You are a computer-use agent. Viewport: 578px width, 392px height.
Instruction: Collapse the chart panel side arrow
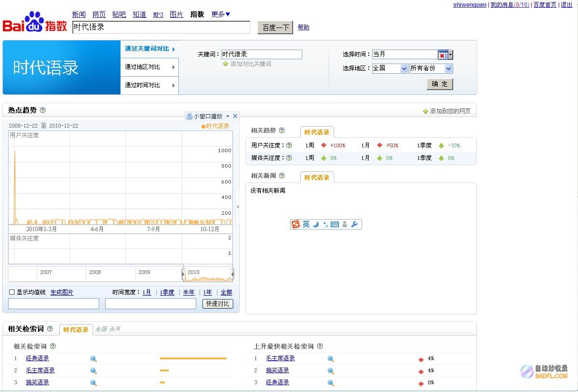pos(238,207)
